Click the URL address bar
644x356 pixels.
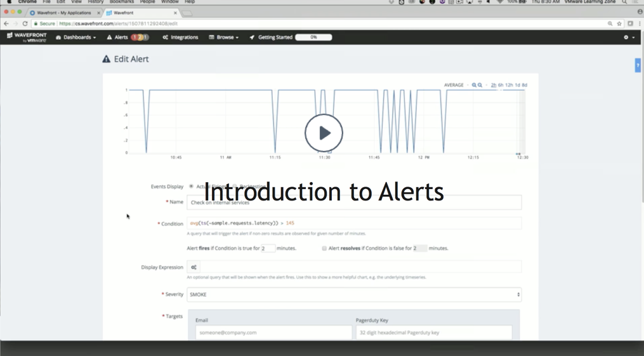tap(320, 24)
